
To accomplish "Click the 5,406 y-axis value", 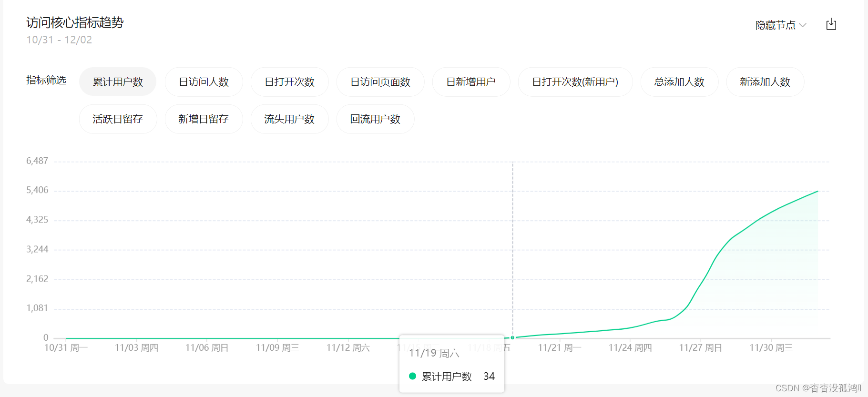I will (37, 190).
